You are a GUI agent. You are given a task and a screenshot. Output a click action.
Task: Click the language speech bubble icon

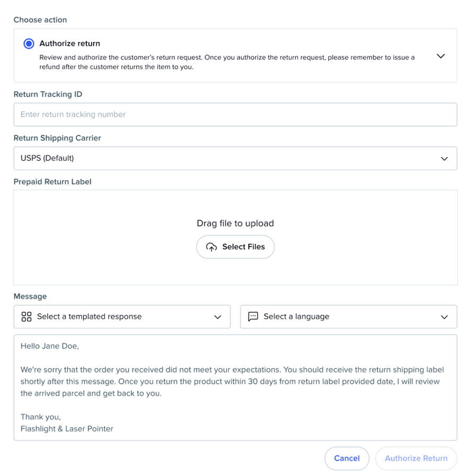click(253, 316)
